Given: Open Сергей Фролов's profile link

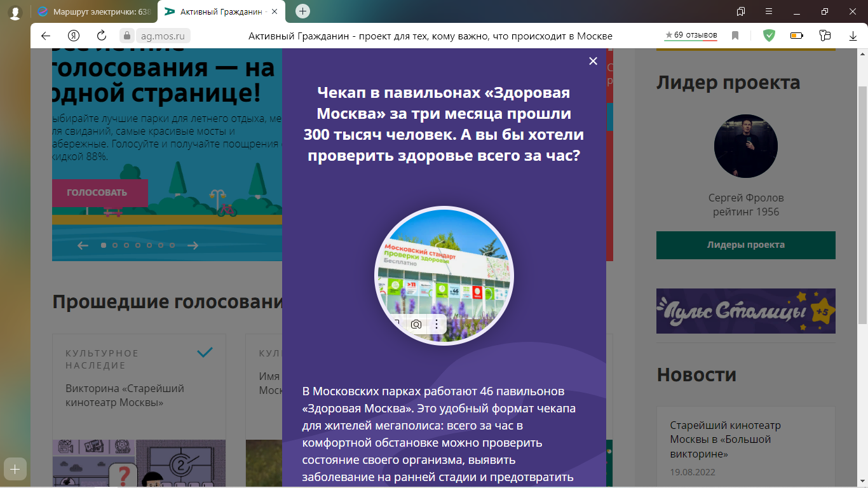Looking at the screenshot, I should pyautogui.click(x=746, y=198).
